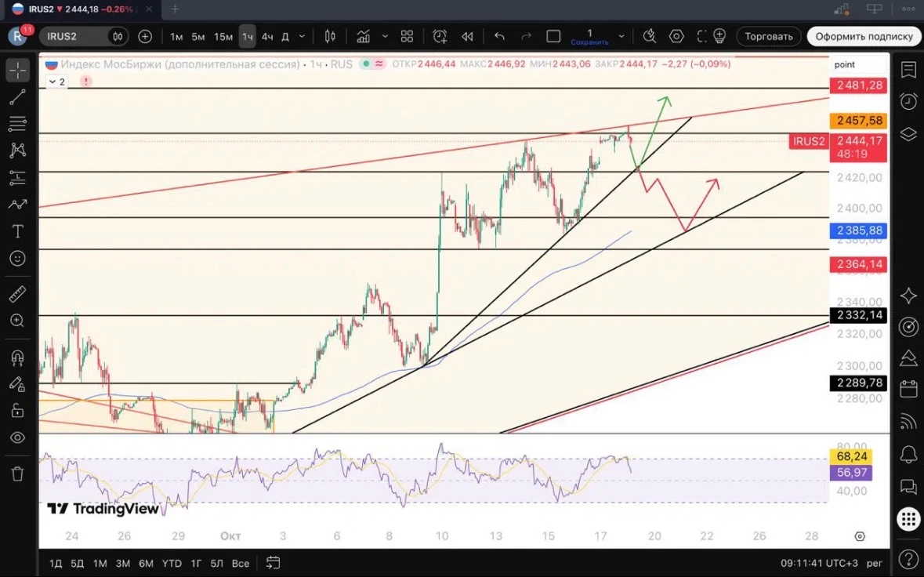Open the help center question icon
The height and width of the screenshot is (577, 924).
pyautogui.click(x=908, y=558)
